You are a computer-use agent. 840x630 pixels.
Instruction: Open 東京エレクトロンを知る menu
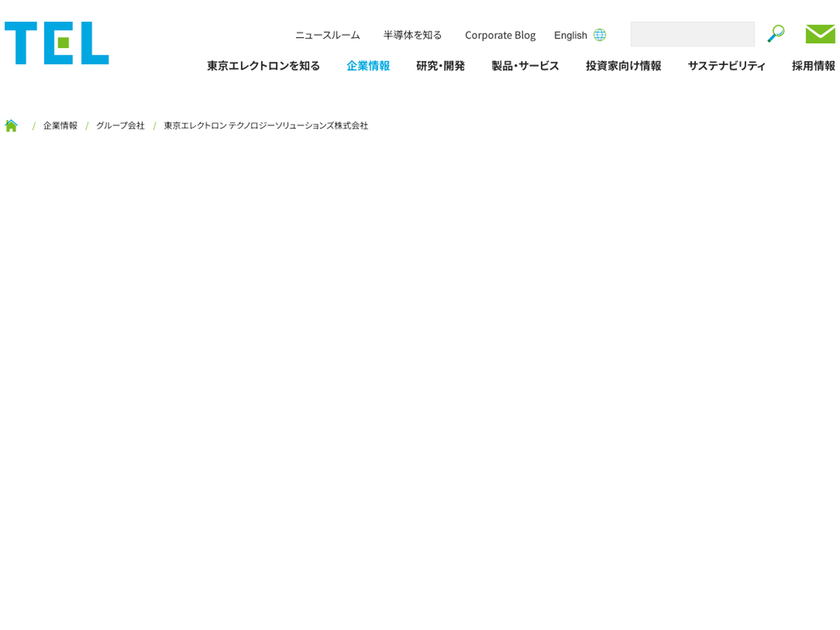coord(263,66)
